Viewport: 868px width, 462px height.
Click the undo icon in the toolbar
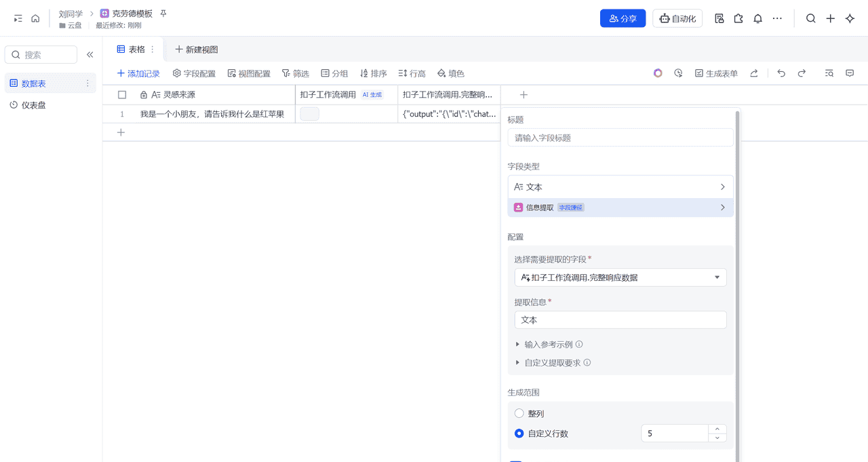coord(781,73)
